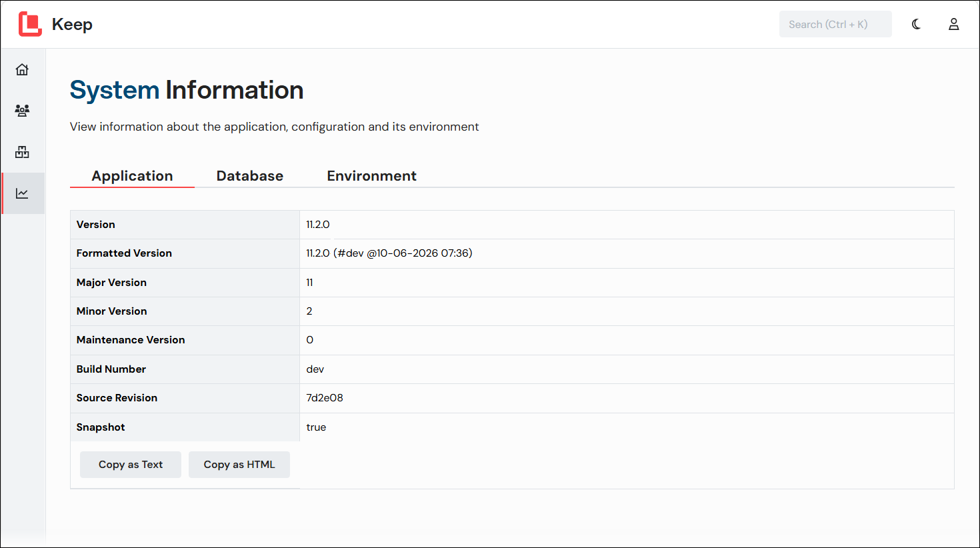Click the page description text
Image resolution: width=980 pixels, height=548 pixels.
pyautogui.click(x=275, y=127)
